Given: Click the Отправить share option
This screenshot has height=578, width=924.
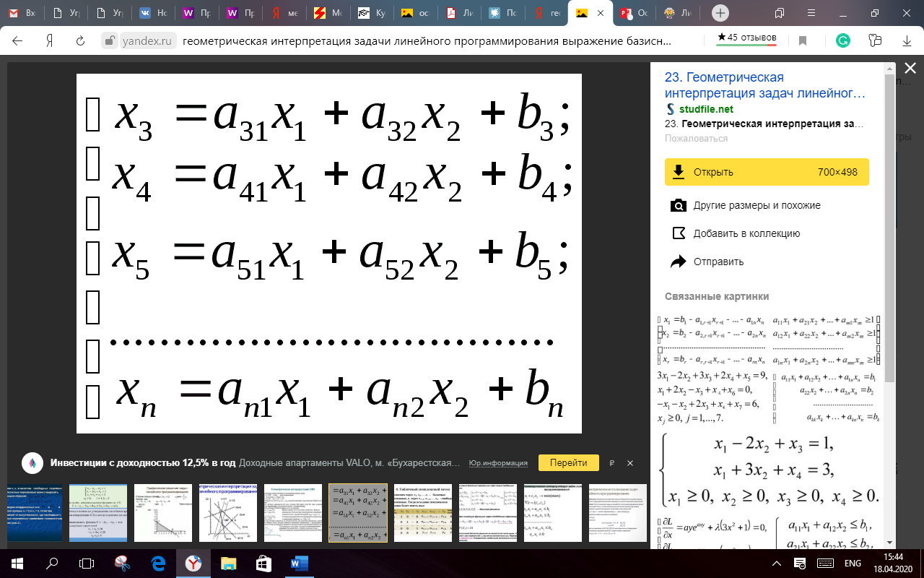Looking at the screenshot, I should point(718,262).
